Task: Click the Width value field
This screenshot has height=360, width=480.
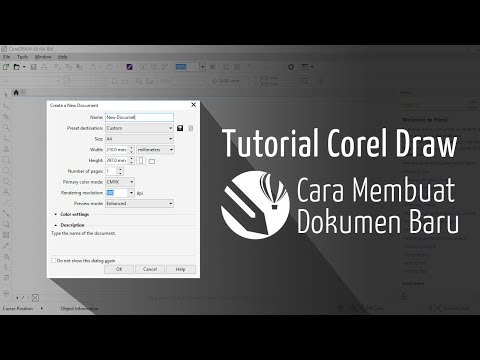Action: (x=117, y=150)
